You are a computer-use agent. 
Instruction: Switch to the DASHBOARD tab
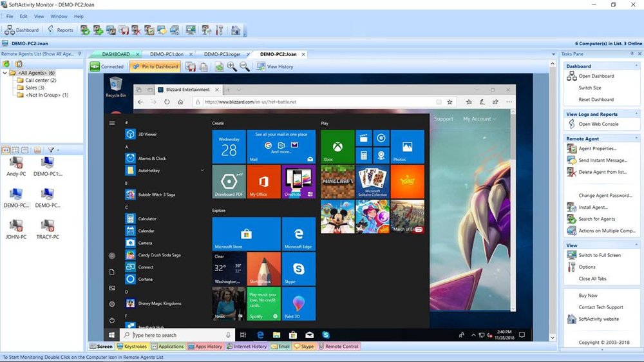[116, 54]
